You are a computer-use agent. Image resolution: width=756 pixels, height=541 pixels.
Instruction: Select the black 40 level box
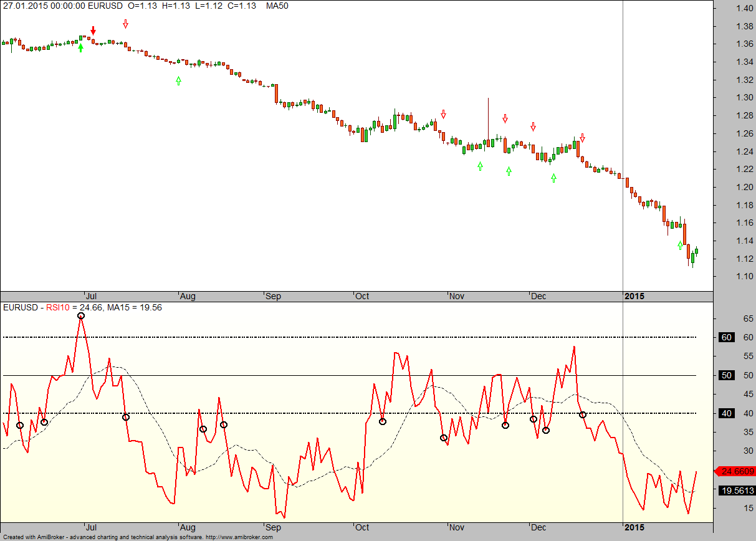[x=726, y=413]
